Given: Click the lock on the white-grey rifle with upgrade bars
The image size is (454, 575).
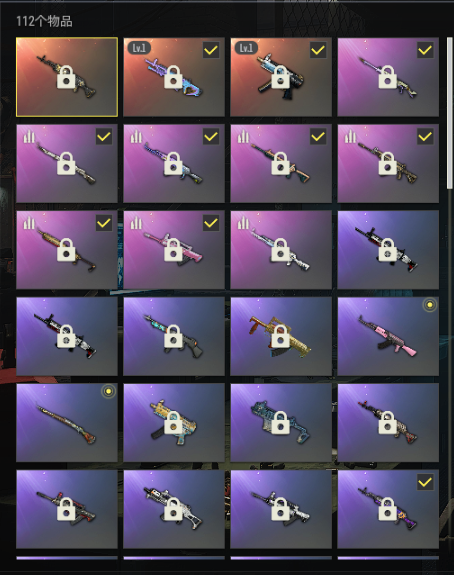Looking at the screenshot, I should click(281, 250).
